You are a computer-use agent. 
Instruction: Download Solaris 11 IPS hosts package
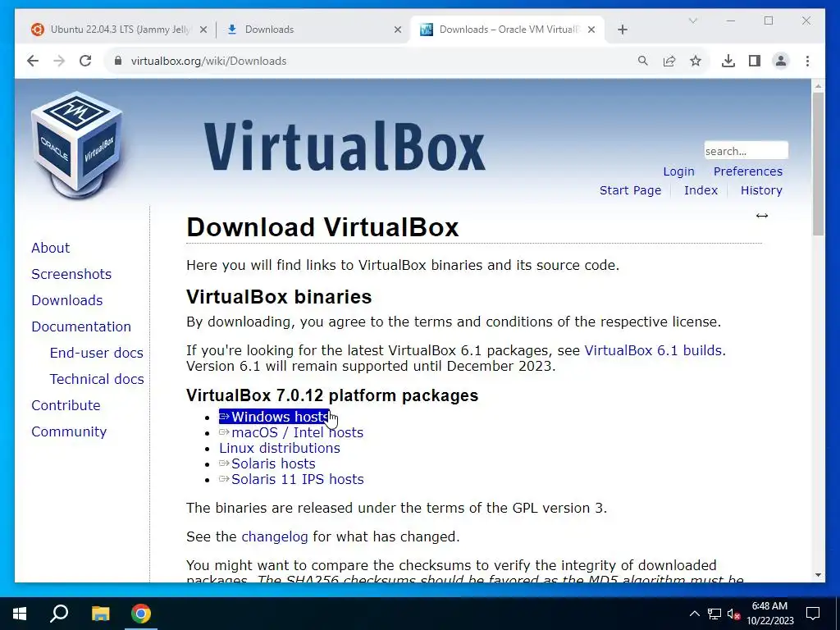point(291,479)
